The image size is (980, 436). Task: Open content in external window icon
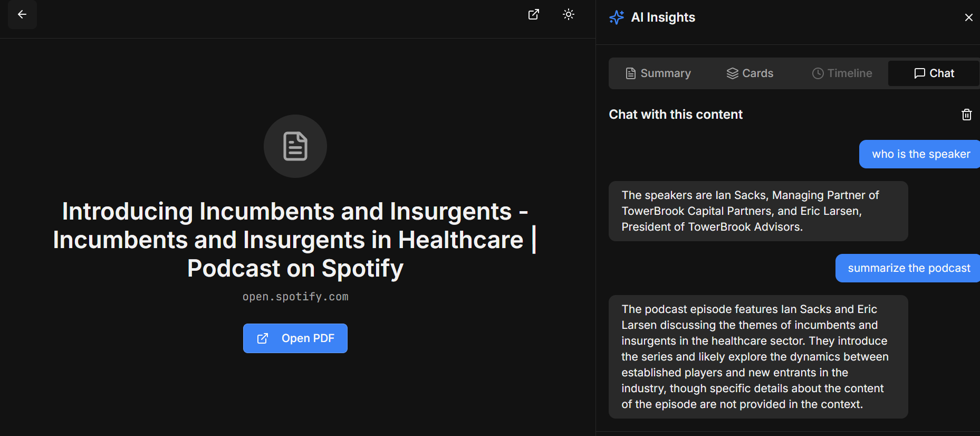[x=534, y=14]
